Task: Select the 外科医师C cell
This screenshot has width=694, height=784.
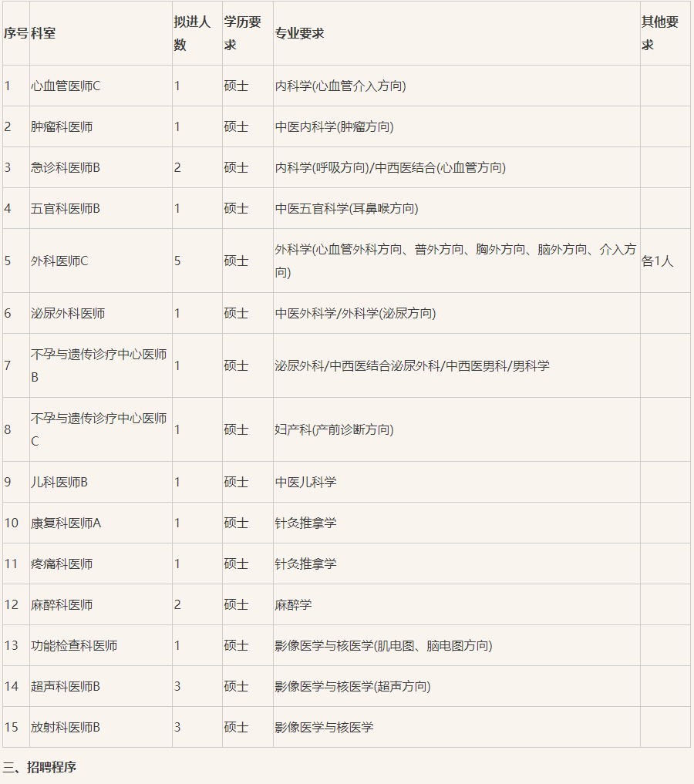Action: (59, 261)
